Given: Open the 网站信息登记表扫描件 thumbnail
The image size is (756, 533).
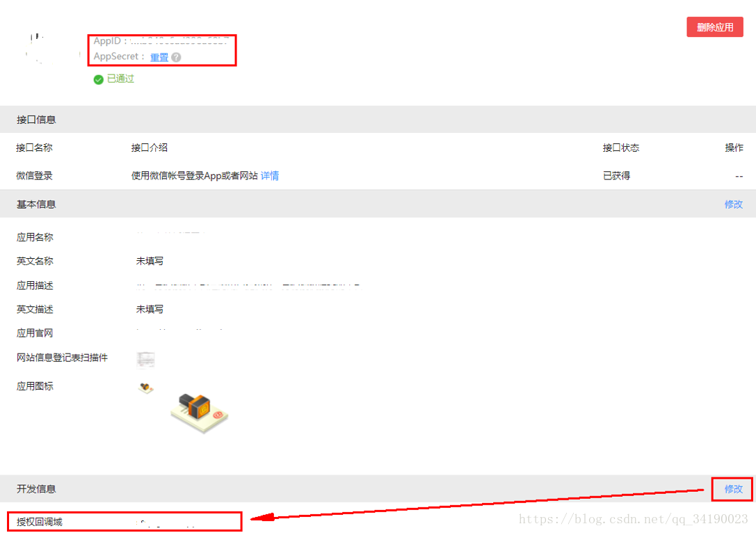Looking at the screenshot, I should tap(145, 360).
